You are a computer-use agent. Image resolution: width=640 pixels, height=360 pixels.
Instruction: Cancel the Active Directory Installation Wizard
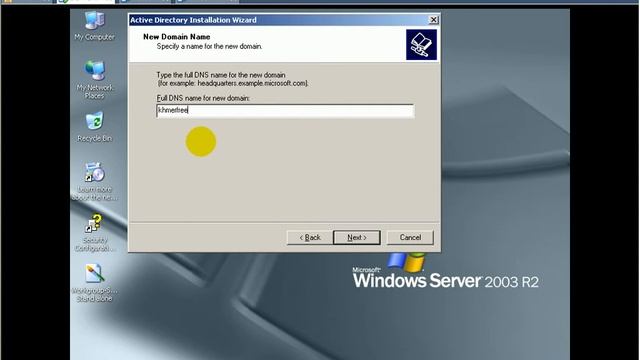[x=410, y=238]
